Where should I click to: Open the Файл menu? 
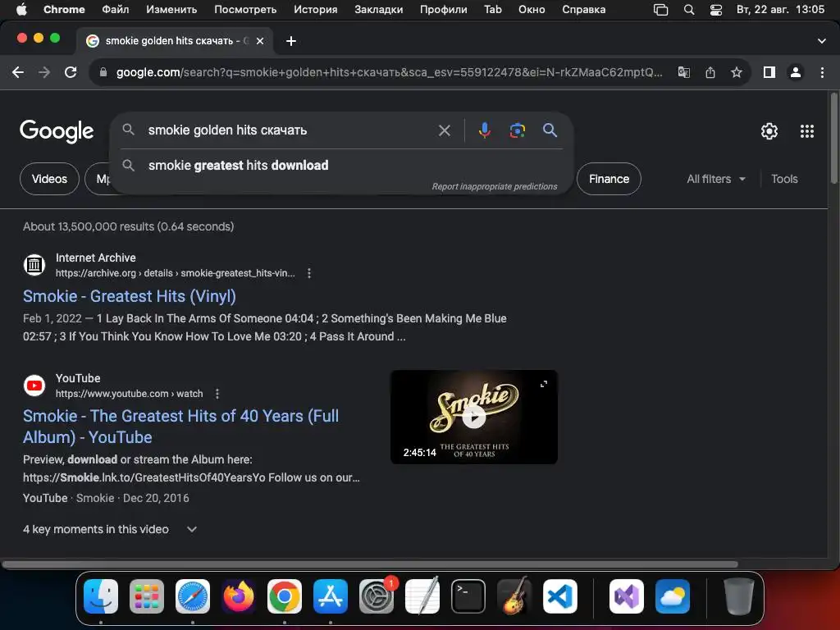(115, 10)
